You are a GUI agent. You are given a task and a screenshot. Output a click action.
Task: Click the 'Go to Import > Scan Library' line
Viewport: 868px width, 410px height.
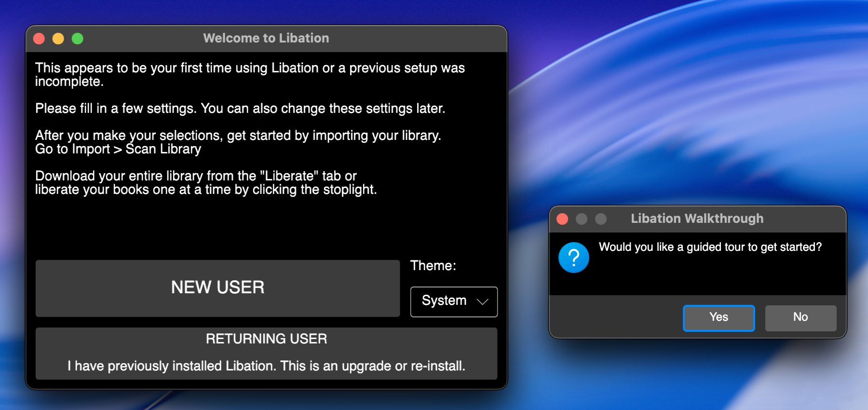[x=118, y=149]
